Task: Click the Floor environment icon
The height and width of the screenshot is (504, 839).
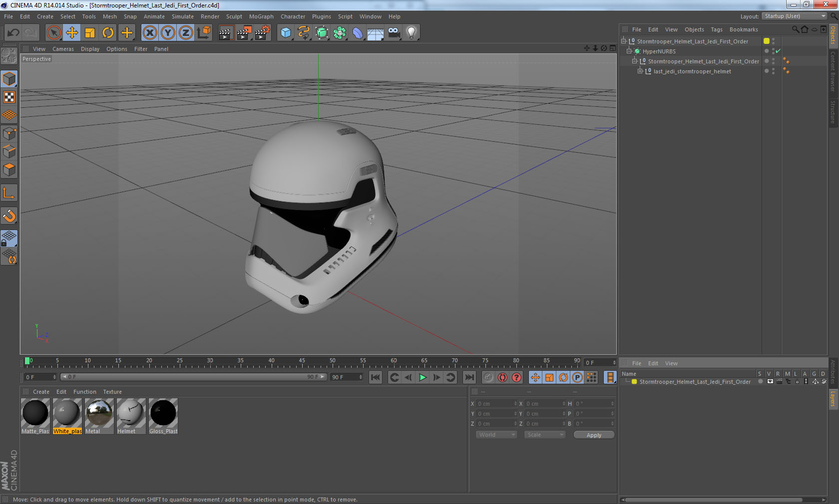Action: coord(376,33)
